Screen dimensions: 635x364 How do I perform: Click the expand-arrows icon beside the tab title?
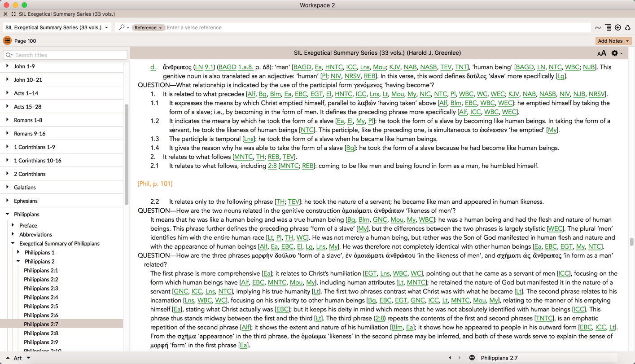[x=13, y=14]
